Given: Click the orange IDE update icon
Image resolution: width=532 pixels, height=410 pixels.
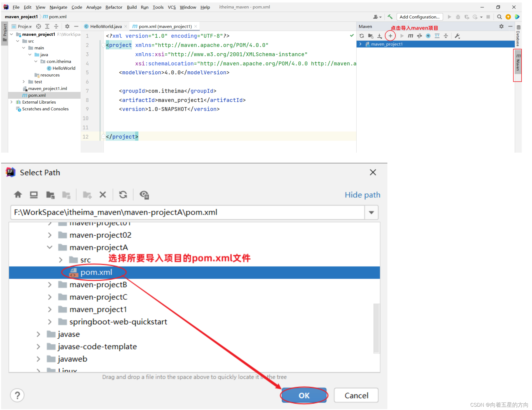Looking at the screenshot, I should click(x=508, y=17).
